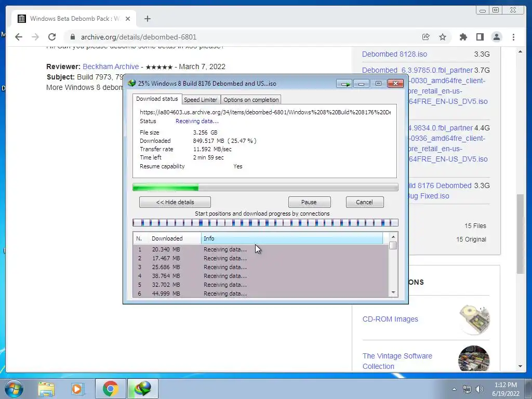Screen dimensions: 532x399
Task: Click the IDM green arrow tray button
Action: click(x=344, y=84)
